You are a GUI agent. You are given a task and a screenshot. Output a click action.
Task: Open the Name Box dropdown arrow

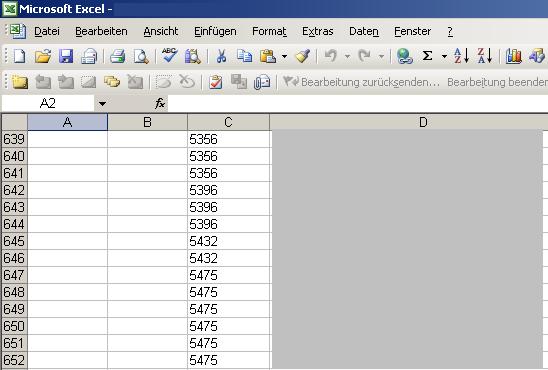(102, 104)
